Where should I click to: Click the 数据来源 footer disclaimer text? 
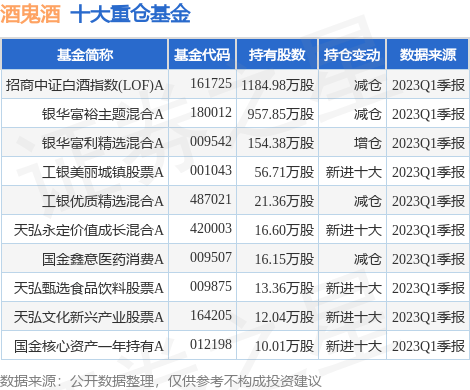(x=161, y=381)
